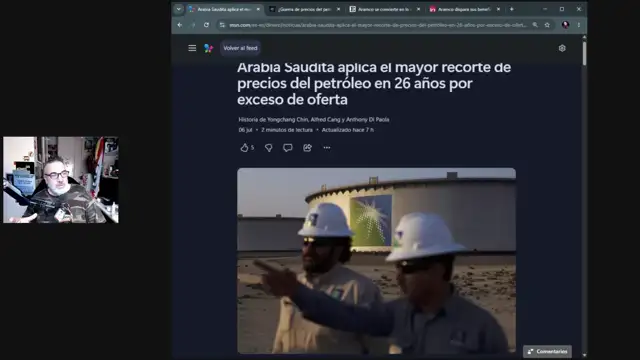640x360 pixels.
Task: Switch to Aramco se convierte tab
Action: point(384,9)
